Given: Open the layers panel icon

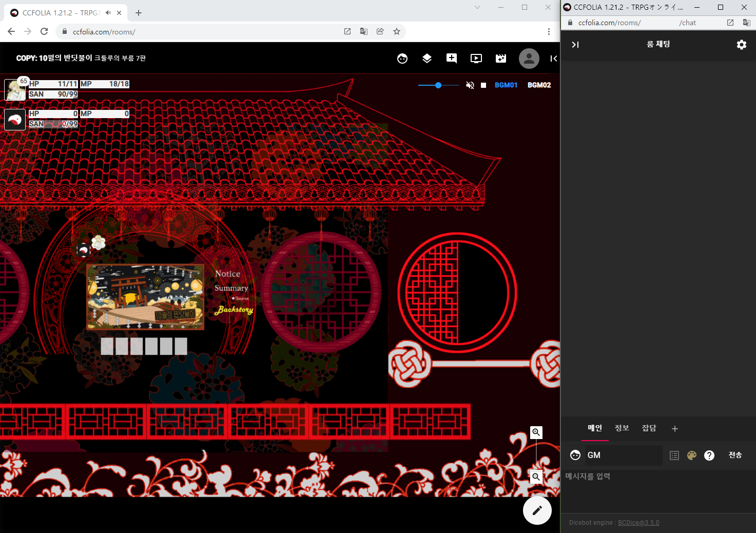Looking at the screenshot, I should (x=427, y=59).
